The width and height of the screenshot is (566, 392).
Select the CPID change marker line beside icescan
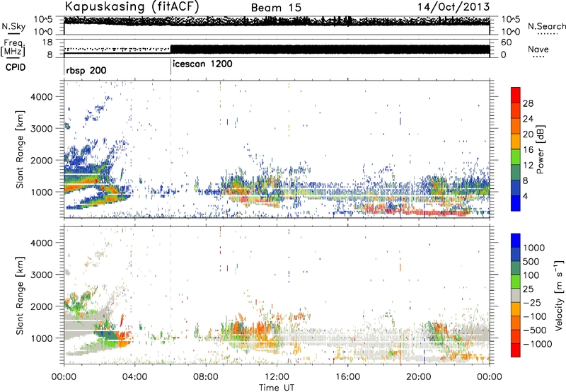click(171, 67)
